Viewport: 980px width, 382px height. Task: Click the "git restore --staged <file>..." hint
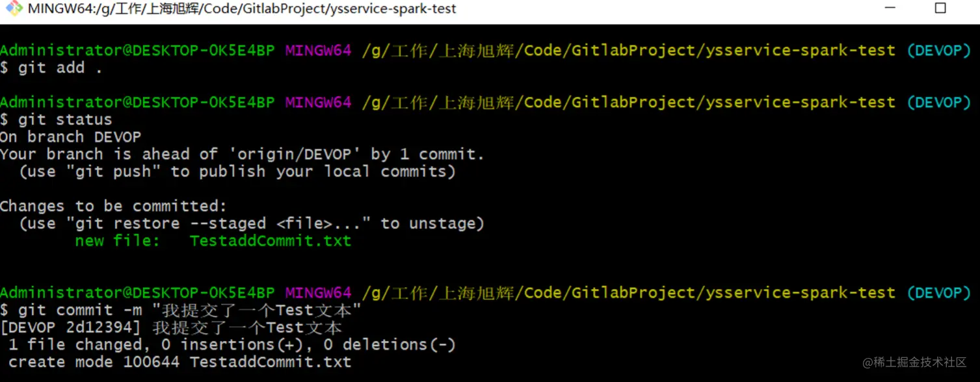pos(252,223)
